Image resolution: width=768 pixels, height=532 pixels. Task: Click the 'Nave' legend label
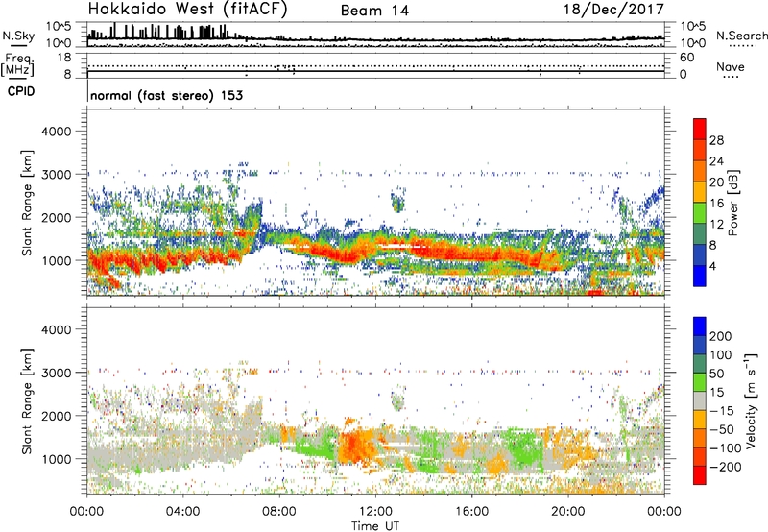pos(730,67)
